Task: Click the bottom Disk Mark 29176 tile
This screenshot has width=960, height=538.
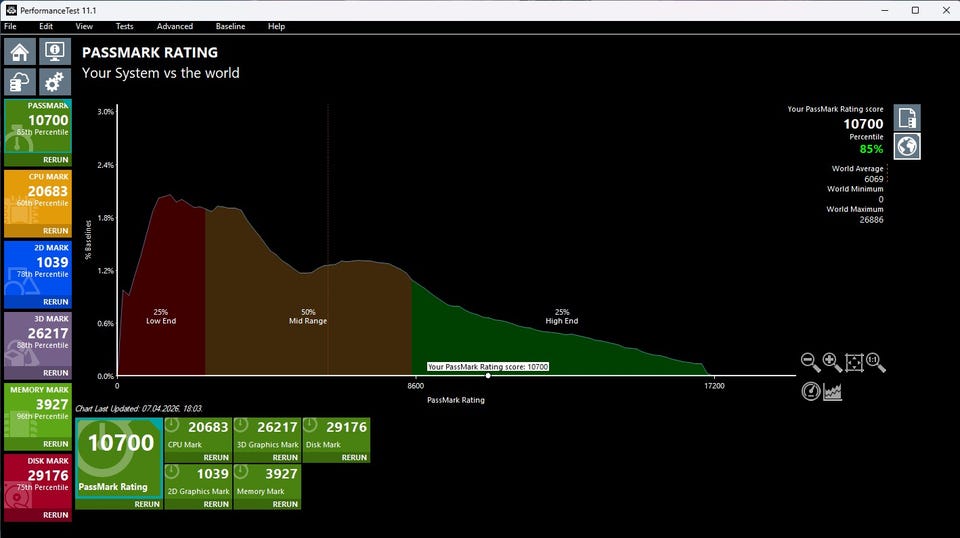Action: point(336,435)
